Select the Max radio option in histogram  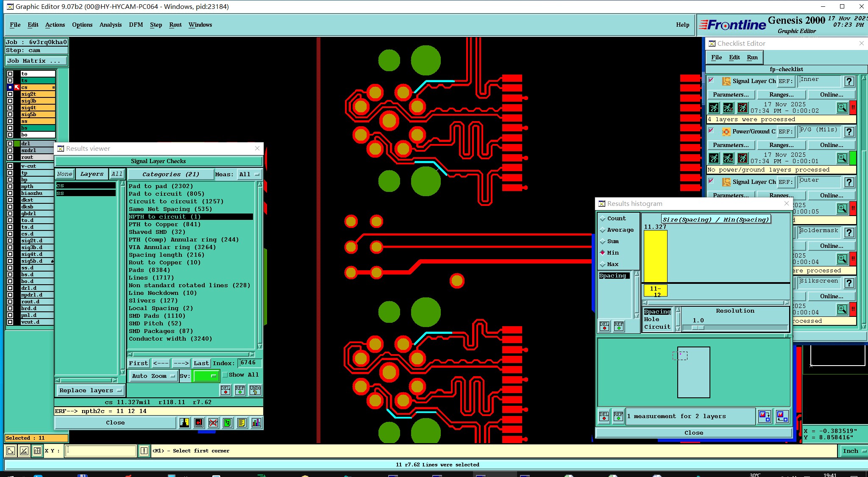point(602,264)
